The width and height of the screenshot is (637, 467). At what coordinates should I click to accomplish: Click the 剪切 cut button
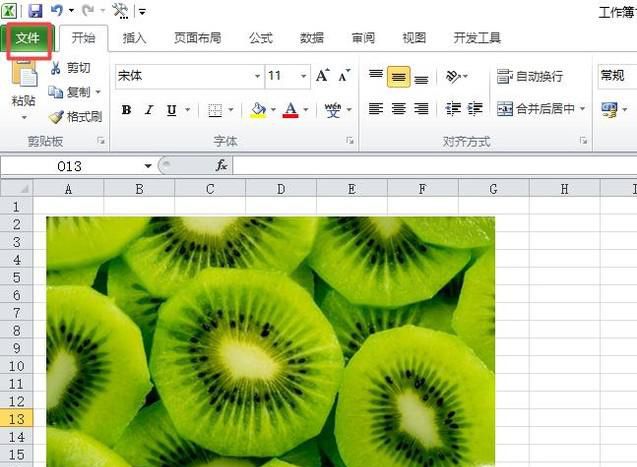click(70, 68)
